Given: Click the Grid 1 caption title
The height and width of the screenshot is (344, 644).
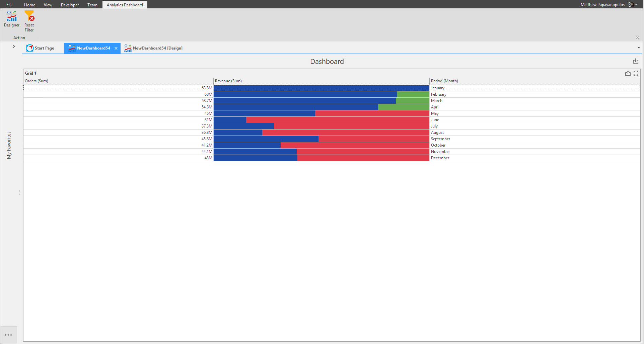Looking at the screenshot, I should pyautogui.click(x=31, y=73).
